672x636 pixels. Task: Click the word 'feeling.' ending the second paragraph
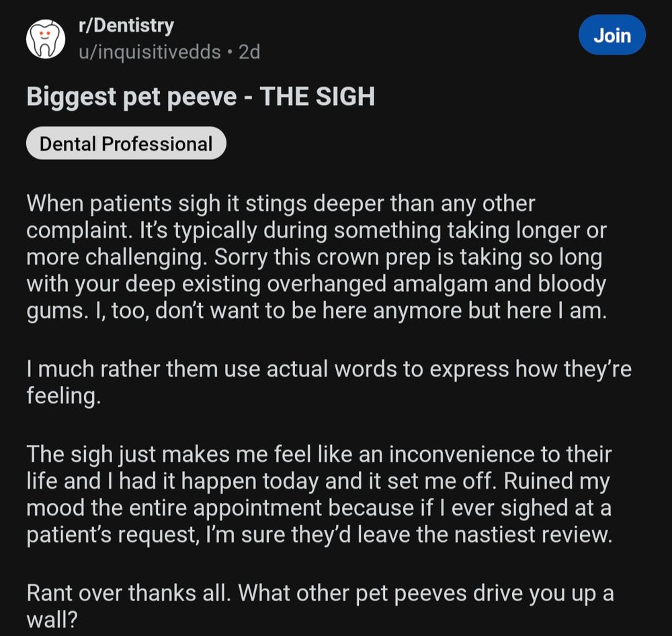(64, 395)
